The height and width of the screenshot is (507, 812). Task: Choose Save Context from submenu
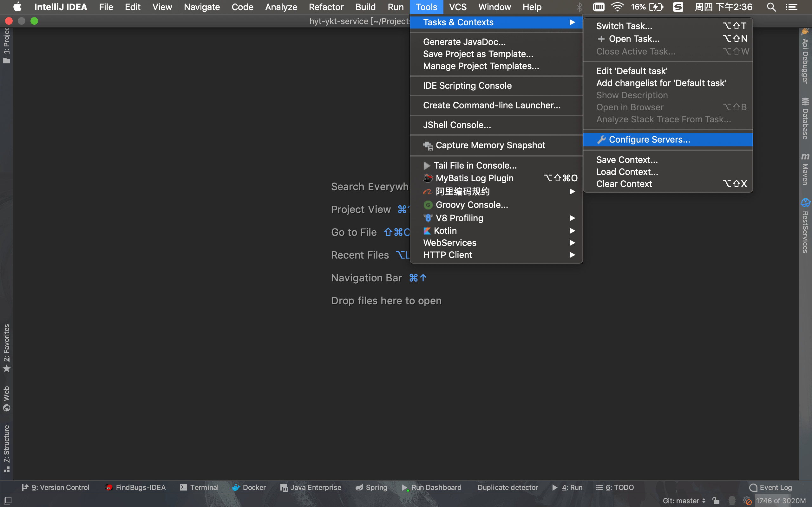[627, 160]
